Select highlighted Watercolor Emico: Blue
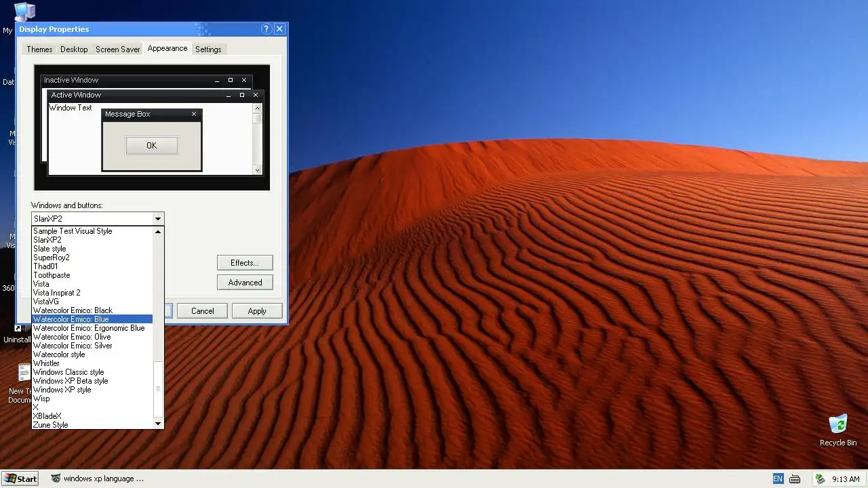The image size is (868, 488). (92, 319)
